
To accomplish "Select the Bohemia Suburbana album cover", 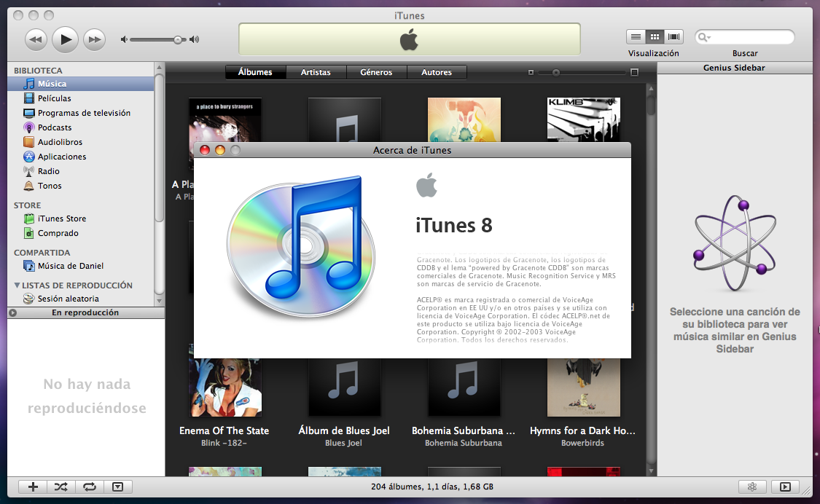I will pyautogui.click(x=464, y=387).
